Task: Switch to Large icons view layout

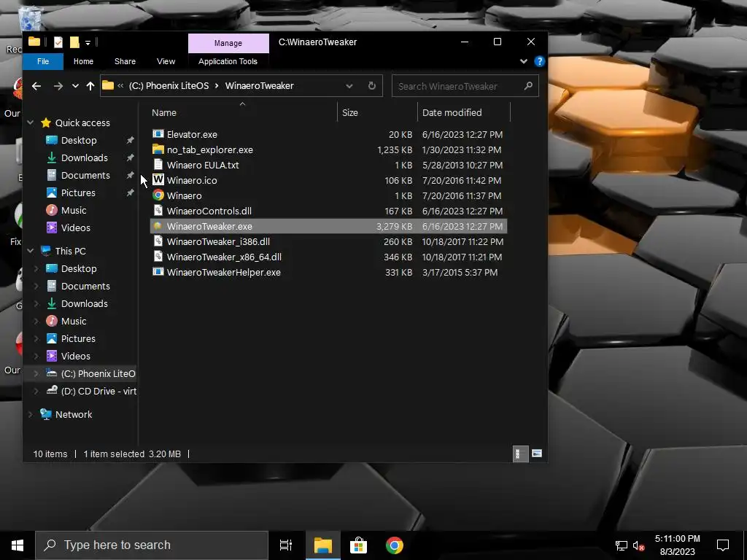Action: click(536, 454)
